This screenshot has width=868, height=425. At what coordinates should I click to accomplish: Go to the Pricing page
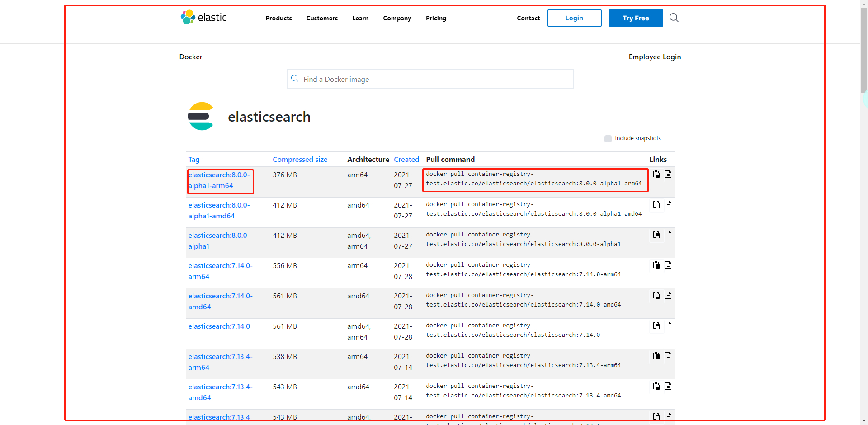[436, 18]
